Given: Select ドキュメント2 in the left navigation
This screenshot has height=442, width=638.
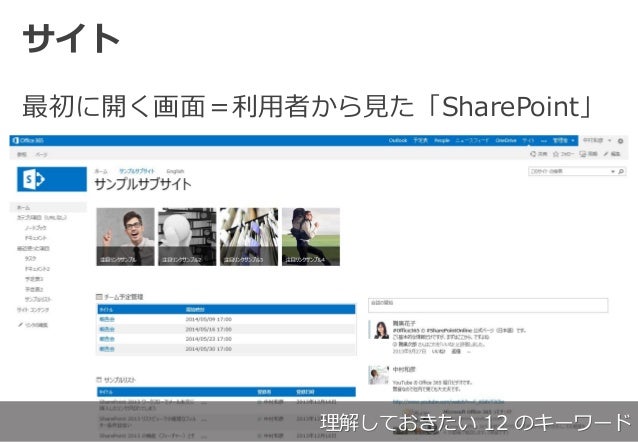Looking at the screenshot, I should pos(37,269).
